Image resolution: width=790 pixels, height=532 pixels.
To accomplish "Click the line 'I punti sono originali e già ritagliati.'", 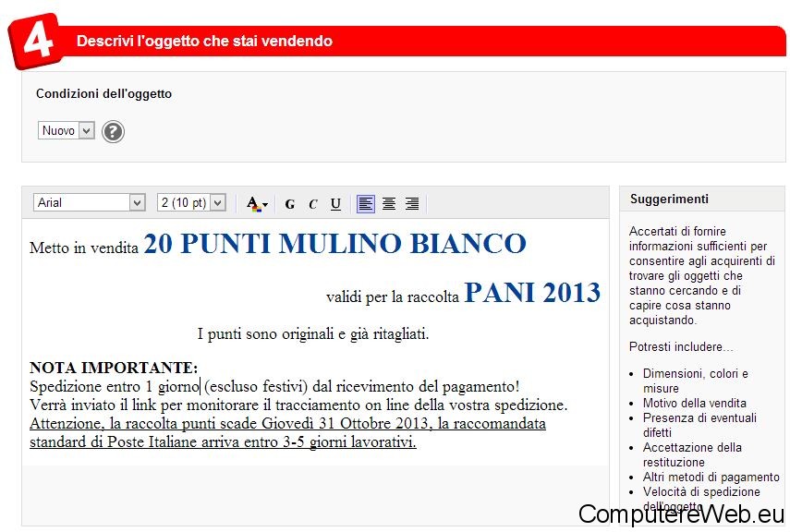I will pyautogui.click(x=313, y=333).
